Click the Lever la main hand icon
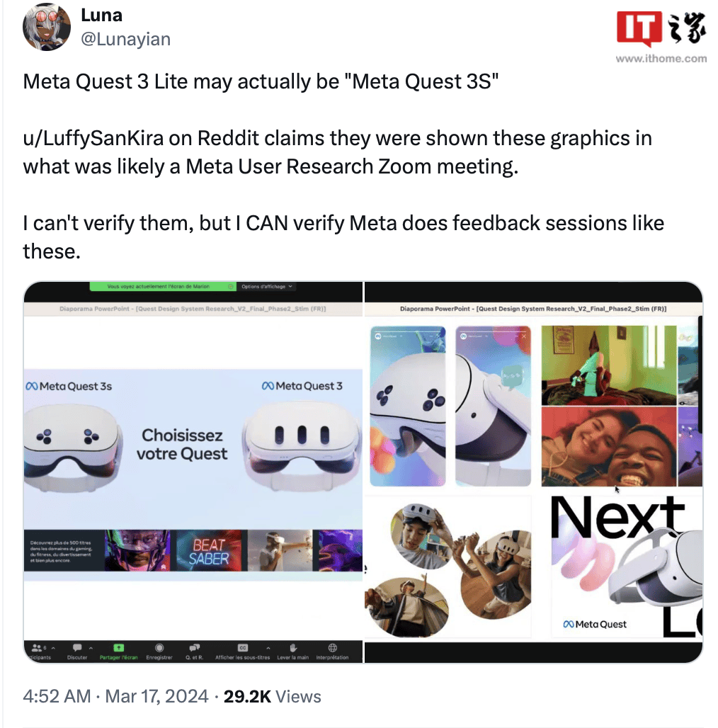 pyautogui.click(x=293, y=648)
